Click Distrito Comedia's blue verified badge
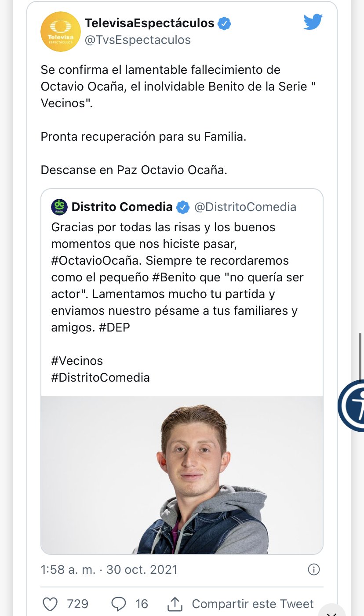This screenshot has height=616, width=364. pos(183,207)
